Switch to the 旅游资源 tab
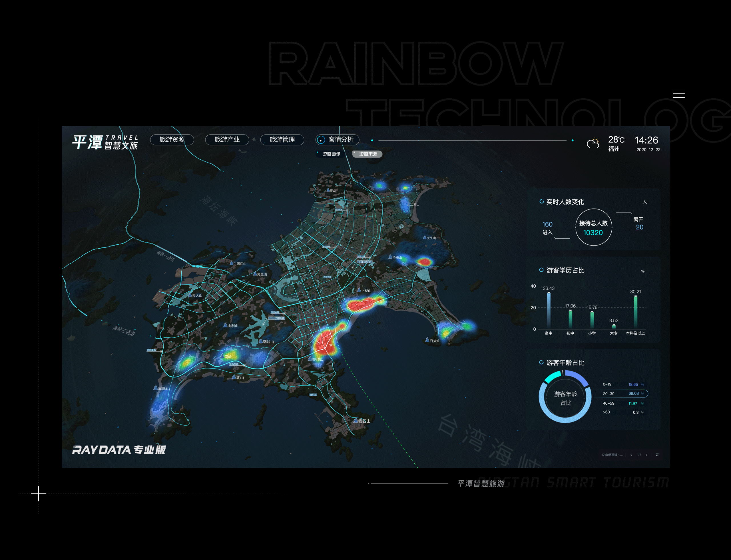 click(172, 140)
